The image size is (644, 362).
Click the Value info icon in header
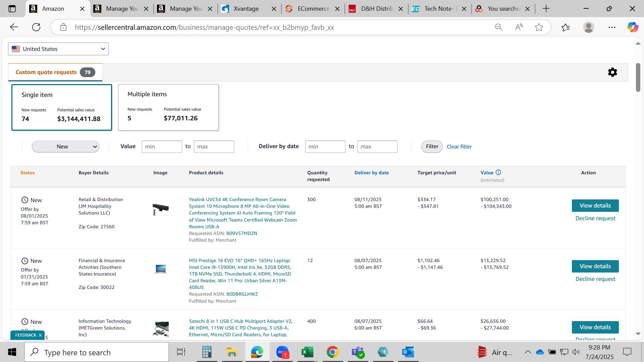(x=498, y=173)
